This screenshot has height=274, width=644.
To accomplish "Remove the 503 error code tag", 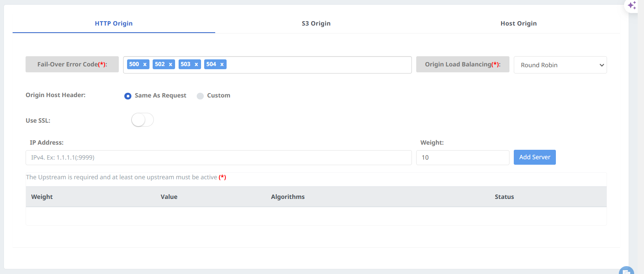I will [196, 64].
